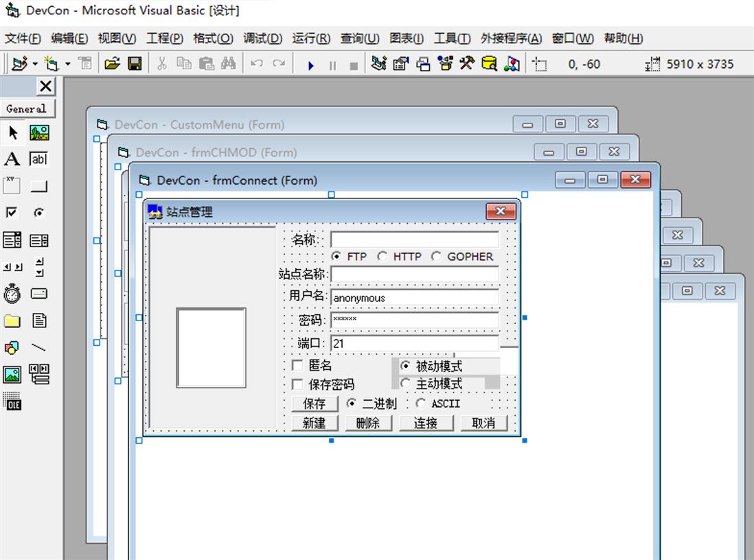Select the HScrollBar control tool
Image resolution: width=754 pixels, height=560 pixels.
tap(12, 267)
